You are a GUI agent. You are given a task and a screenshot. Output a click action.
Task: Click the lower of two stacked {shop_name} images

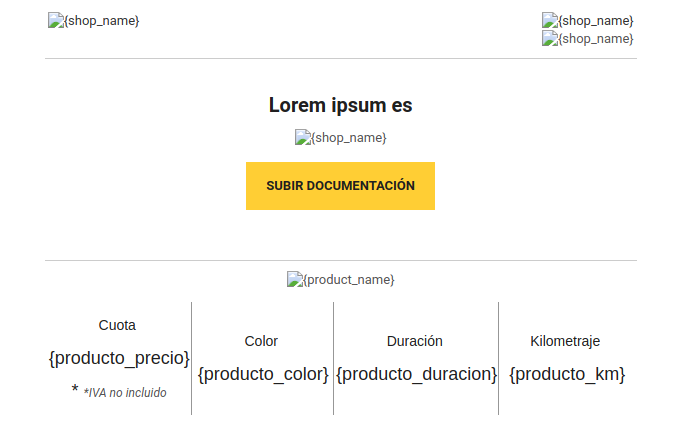coord(588,38)
